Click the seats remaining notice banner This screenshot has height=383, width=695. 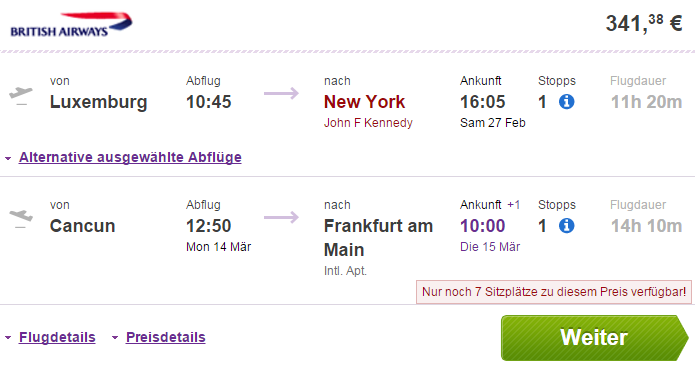click(554, 292)
